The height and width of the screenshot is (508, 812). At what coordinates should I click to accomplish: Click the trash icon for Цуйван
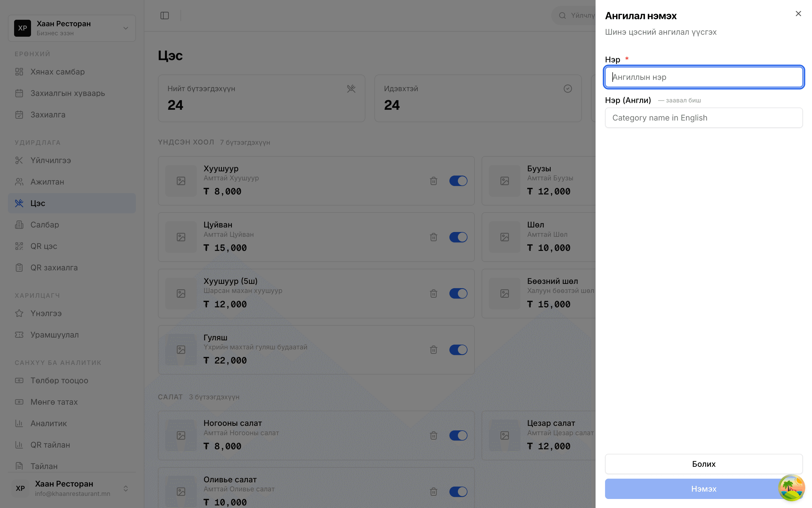click(434, 237)
